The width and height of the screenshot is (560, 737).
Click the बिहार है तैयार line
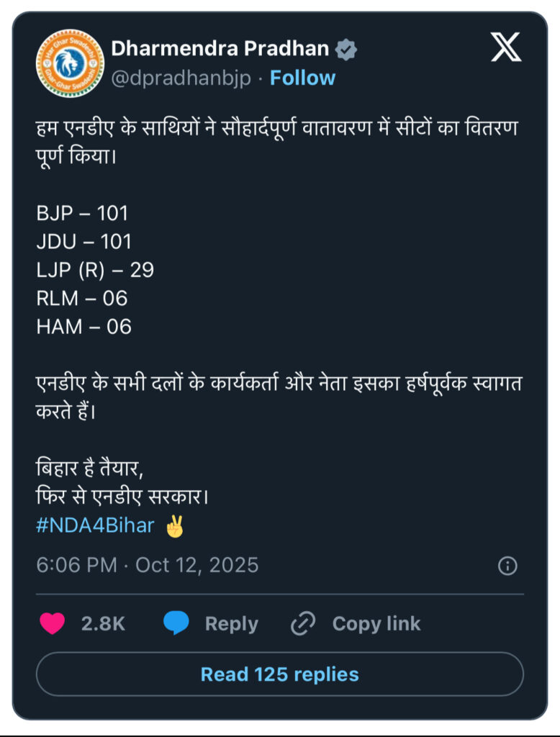[89, 469]
